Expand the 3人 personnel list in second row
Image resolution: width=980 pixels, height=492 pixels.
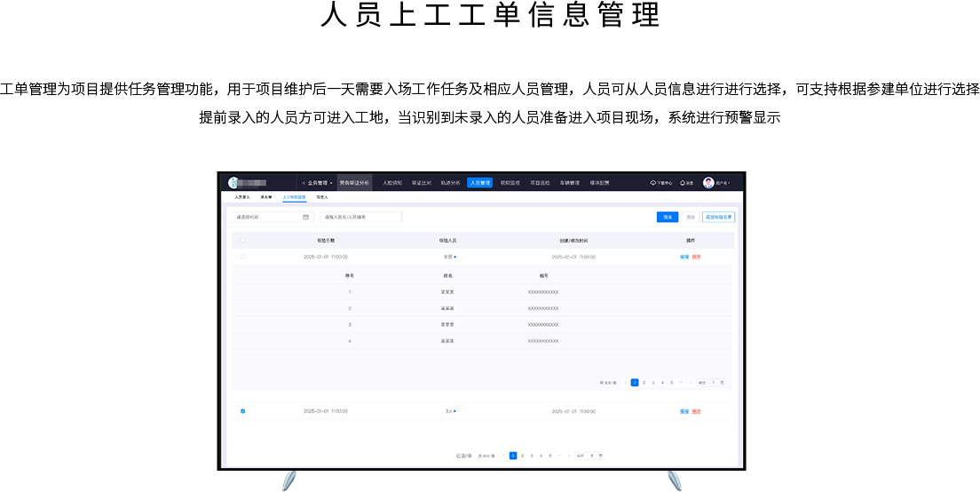coord(450,411)
